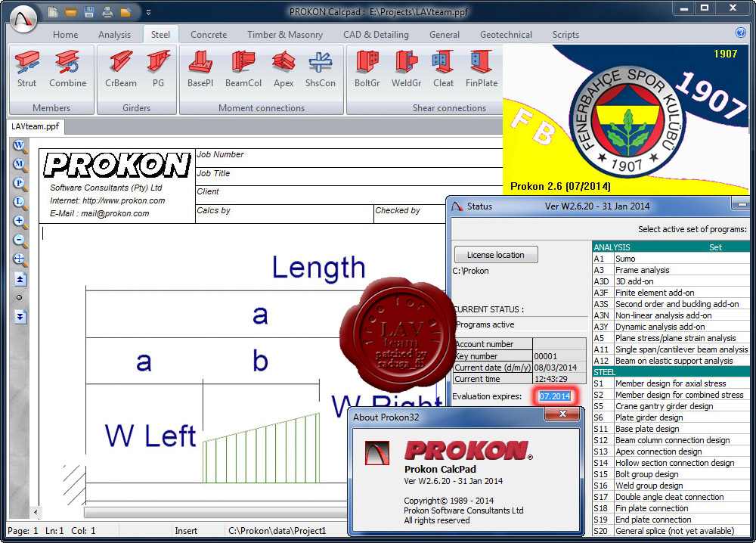The height and width of the screenshot is (543, 756).
Task: Select the LAVteam.ppf document tab
Action: click(x=36, y=126)
